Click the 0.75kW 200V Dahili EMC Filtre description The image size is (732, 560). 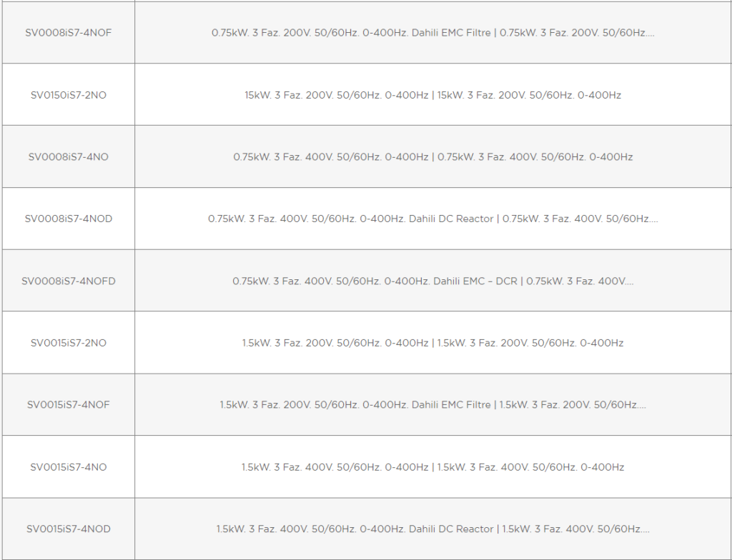[432, 33]
